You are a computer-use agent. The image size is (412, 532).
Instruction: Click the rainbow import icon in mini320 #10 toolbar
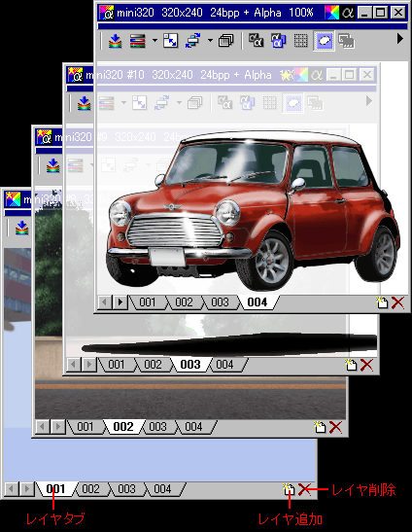coord(85,103)
